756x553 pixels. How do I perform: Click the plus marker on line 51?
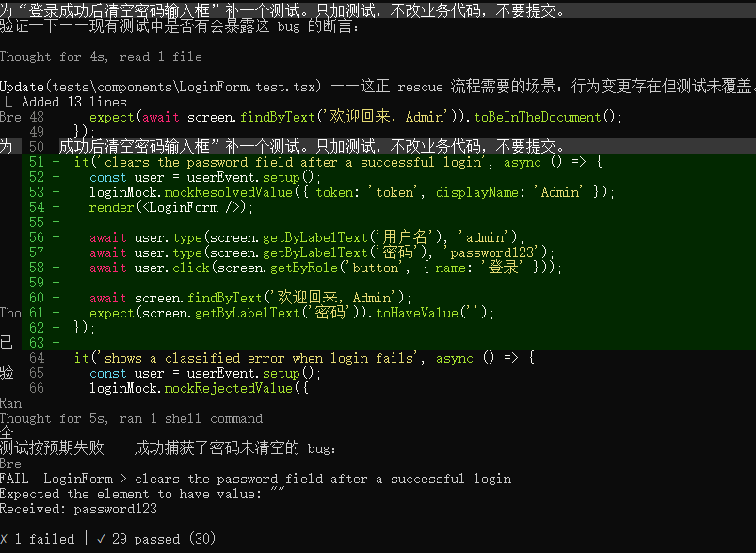coord(56,162)
